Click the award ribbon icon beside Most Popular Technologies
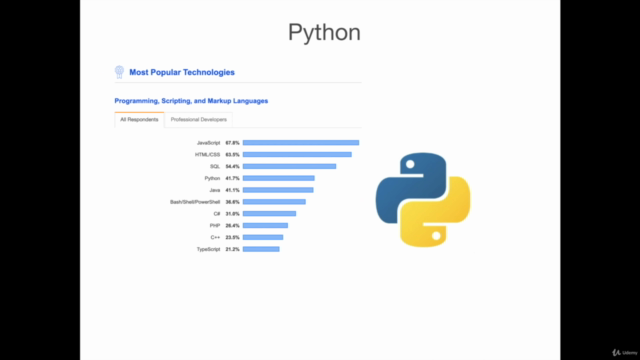 119,72
